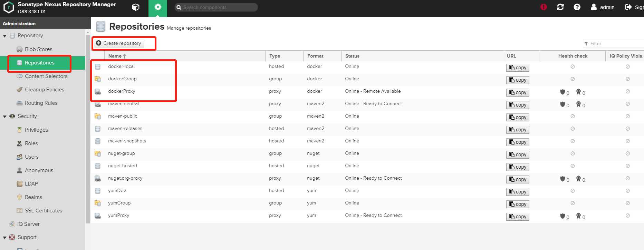The height and width of the screenshot is (250, 644).
Task: Click the yumGroup folder icon
Action: tap(98, 203)
